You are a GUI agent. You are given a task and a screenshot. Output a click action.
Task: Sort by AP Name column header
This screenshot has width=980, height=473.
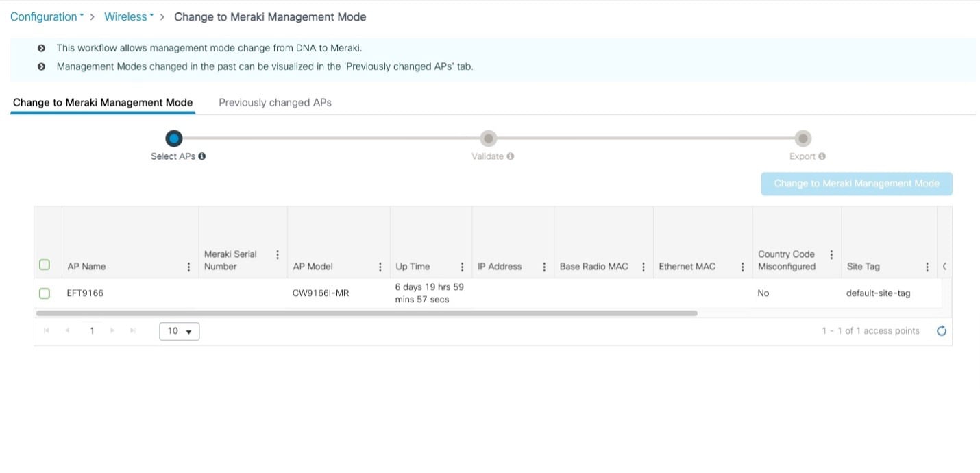pyautogui.click(x=86, y=267)
